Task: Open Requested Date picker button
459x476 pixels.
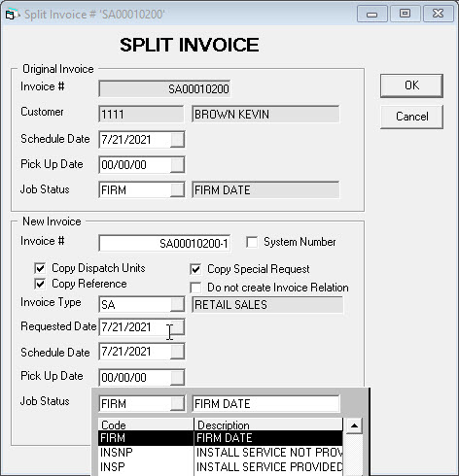Action: 177,327
